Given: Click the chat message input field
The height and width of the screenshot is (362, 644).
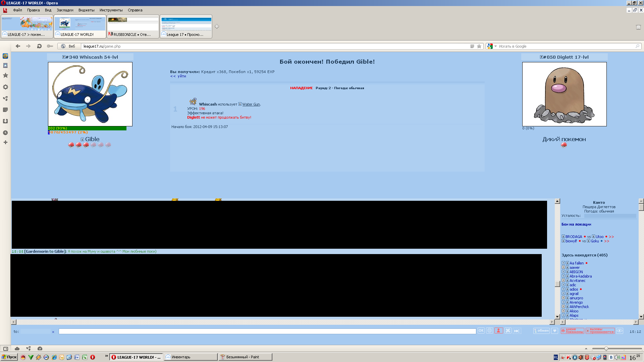Looking at the screenshot, I should (x=267, y=331).
